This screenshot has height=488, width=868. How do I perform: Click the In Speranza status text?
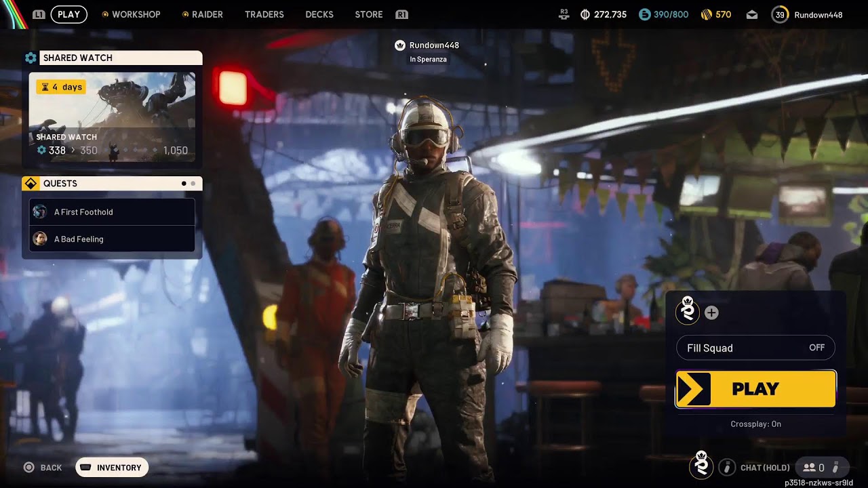point(428,60)
